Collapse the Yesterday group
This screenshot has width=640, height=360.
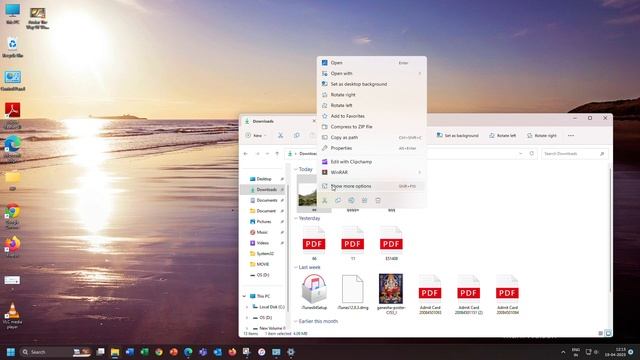(296, 218)
